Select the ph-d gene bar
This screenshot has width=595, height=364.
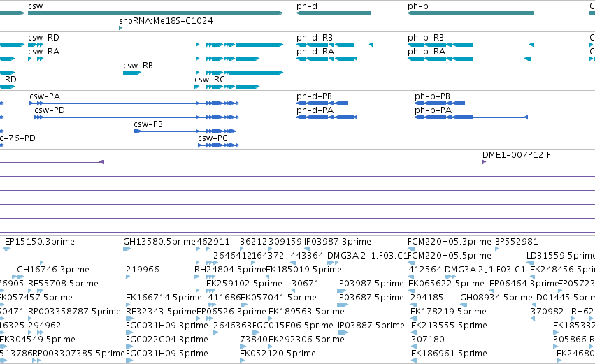point(334,13)
